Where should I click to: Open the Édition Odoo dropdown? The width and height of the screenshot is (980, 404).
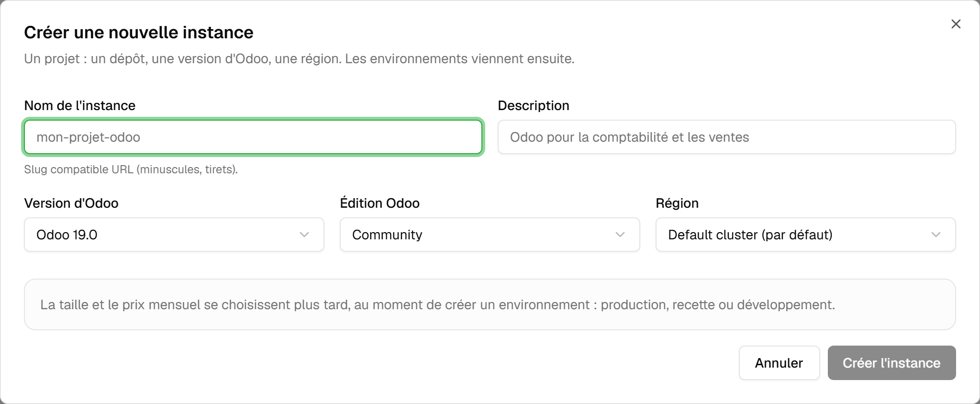490,235
